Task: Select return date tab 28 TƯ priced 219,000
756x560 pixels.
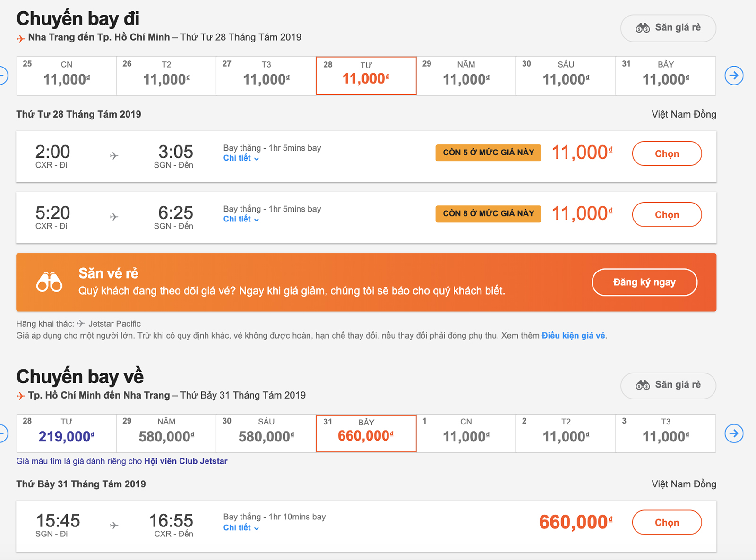Action: (x=67, y=433)
